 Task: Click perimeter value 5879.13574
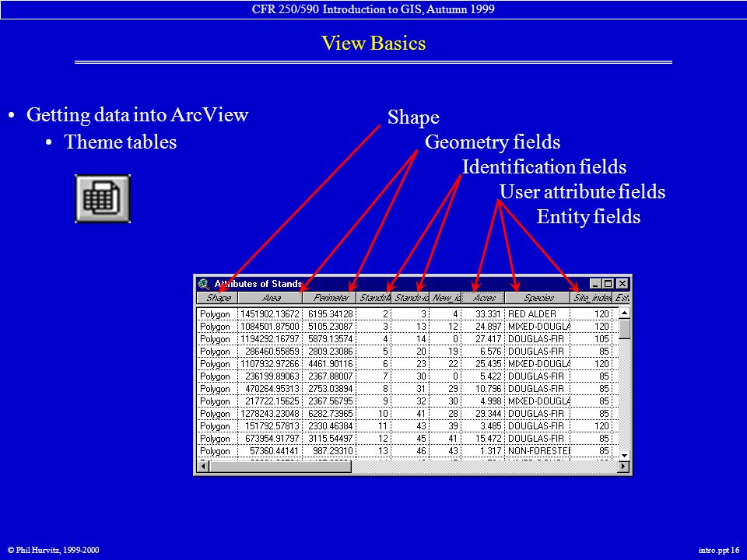[x=330, y=339]
